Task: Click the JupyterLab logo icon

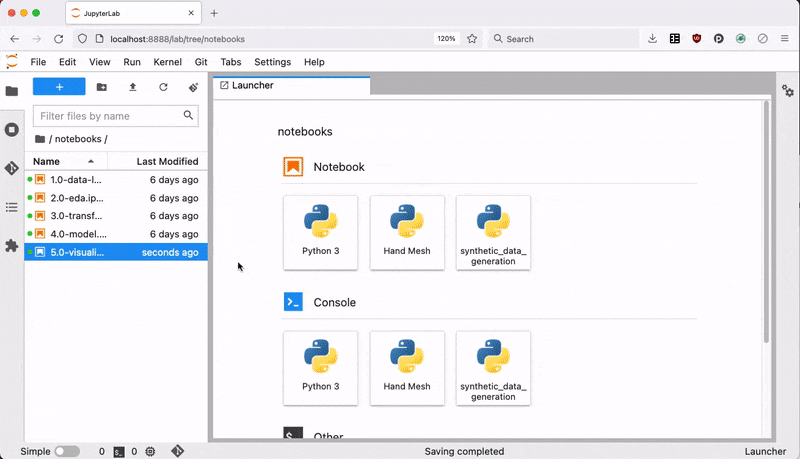Action: (x=12, y=62)
